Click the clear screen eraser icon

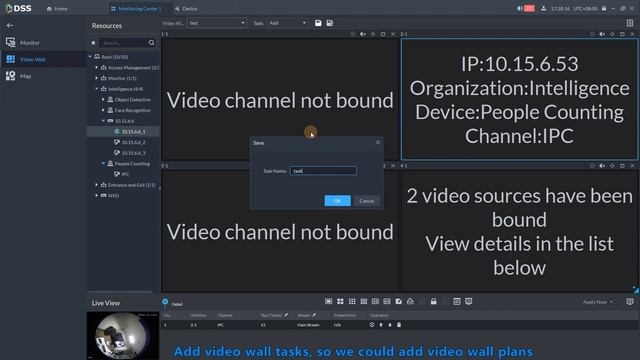410,301
